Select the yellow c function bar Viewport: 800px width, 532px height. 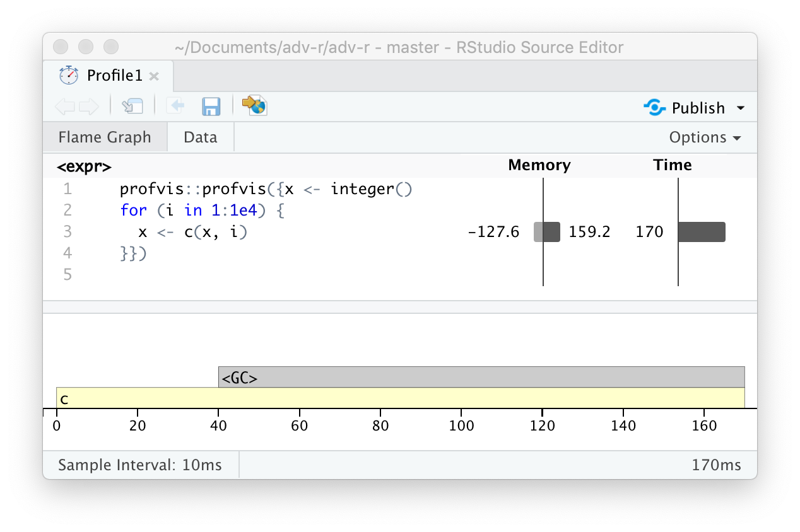pos(400,398)
